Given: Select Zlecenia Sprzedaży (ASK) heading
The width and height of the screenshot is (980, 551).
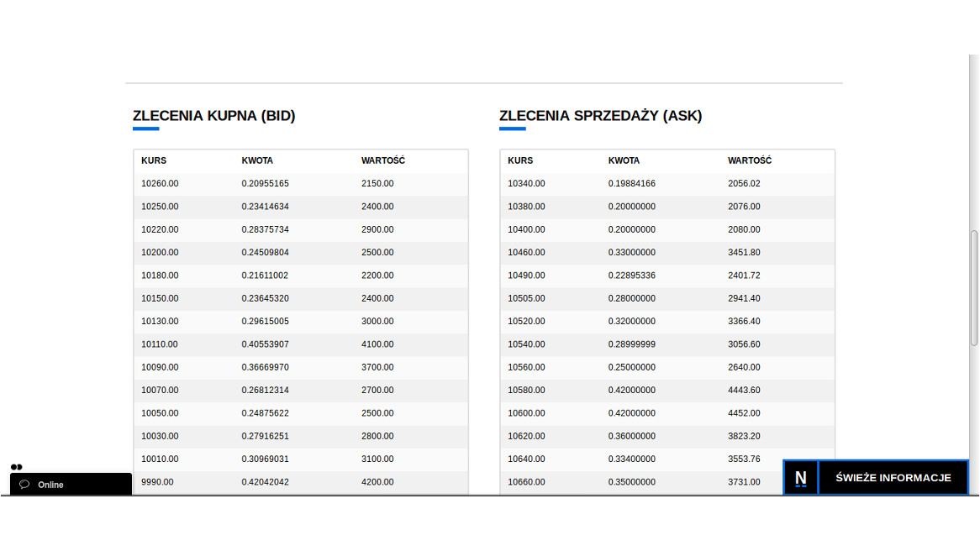Looking at the screenshot, I should pyautogui.click(x=601, y=116).
